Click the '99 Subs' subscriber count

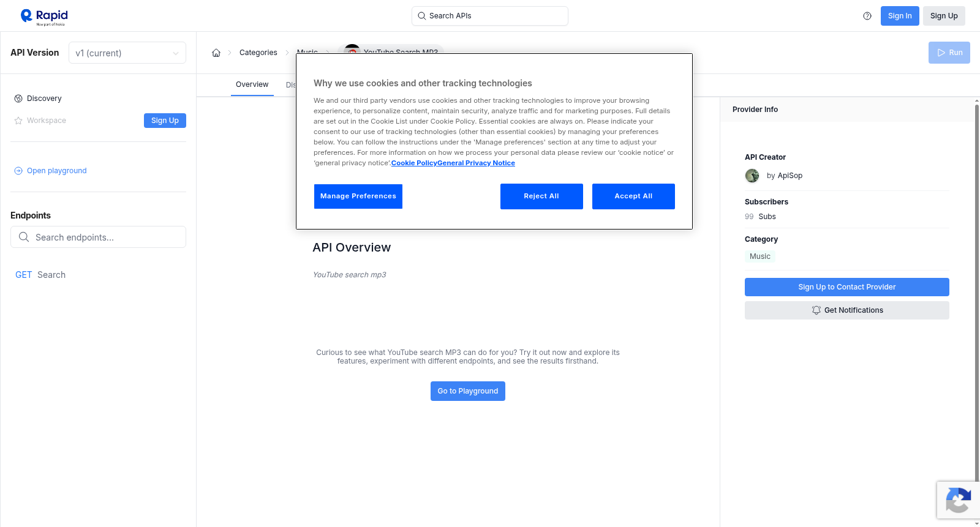point(760,217)
